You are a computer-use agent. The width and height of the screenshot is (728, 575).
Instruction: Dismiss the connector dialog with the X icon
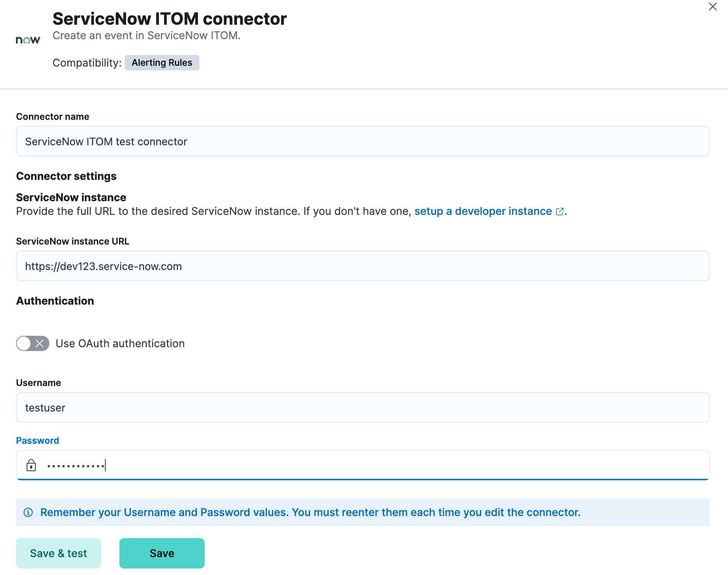pyautogui.click(x=712, y=6)
